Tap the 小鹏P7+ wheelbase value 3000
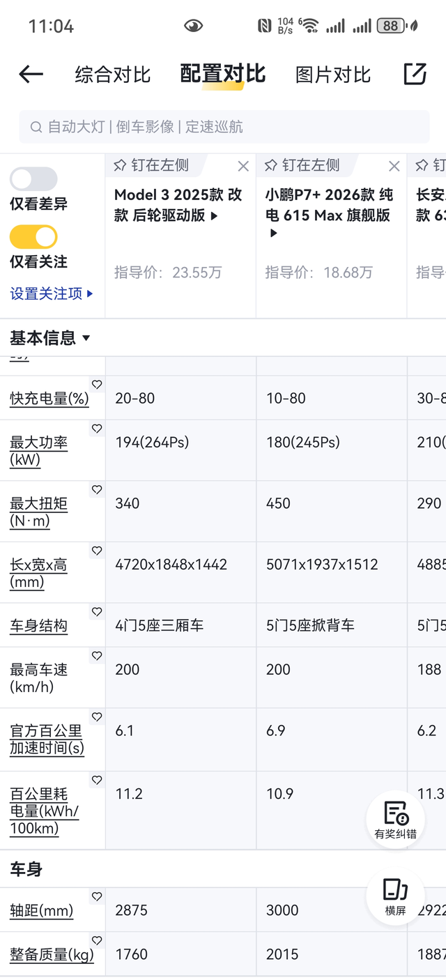Viewport: 446px width, 980px height. pyautogui.click(x=282, y=910)
